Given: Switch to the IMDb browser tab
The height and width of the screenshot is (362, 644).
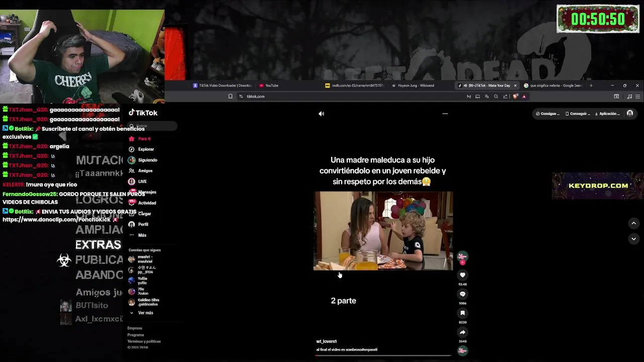Looking at the screenshot, I should coord(355,85).
